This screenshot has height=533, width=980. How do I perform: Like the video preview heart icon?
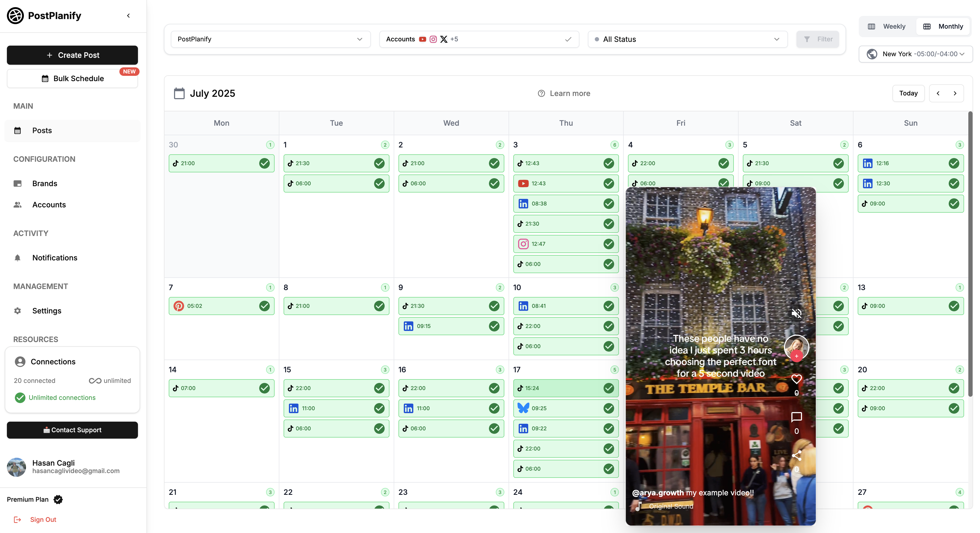coord(796,379)
